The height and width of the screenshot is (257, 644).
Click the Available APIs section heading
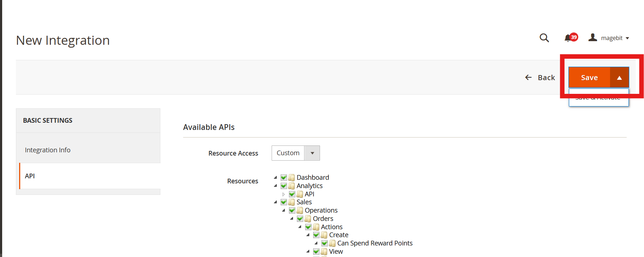(209, 127)
